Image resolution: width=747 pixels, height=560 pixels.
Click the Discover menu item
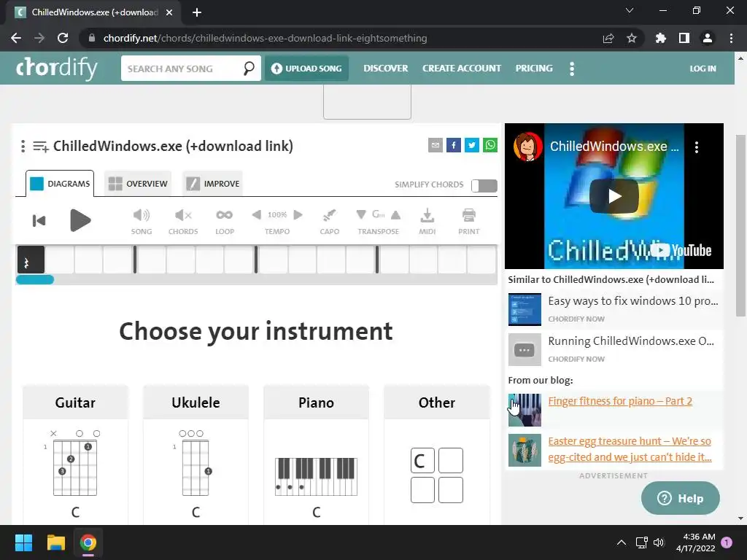coord(385,69)
